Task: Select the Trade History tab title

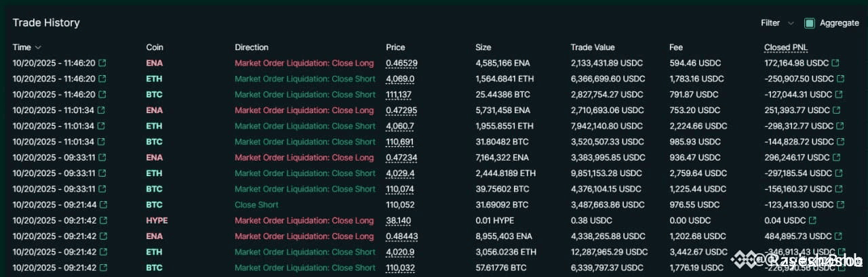Action: [46, 23]
